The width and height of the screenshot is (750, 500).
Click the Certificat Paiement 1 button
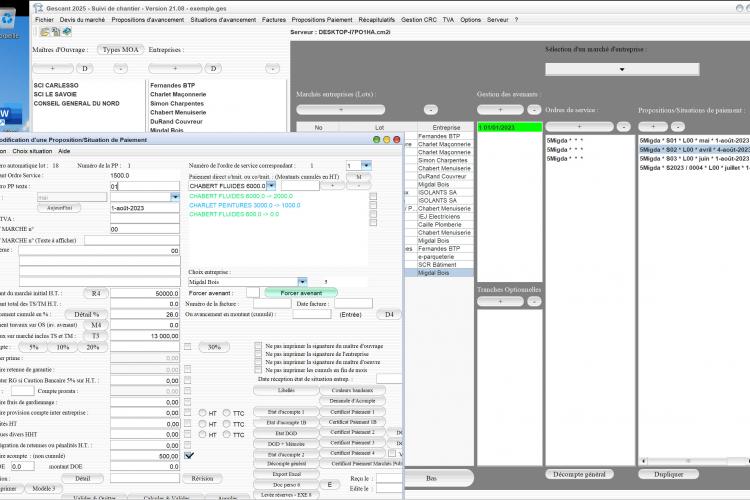pyautogui.click(x=352, y=412)
